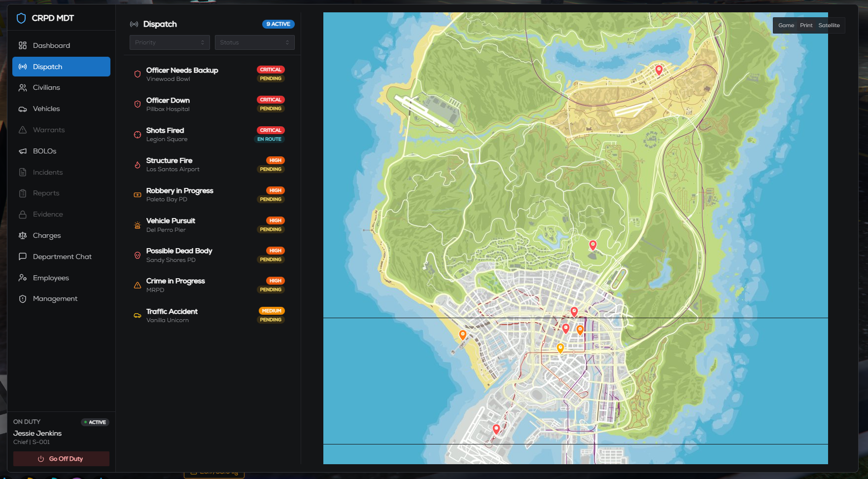Select the Officer Down alert icon

click(138, 104)
